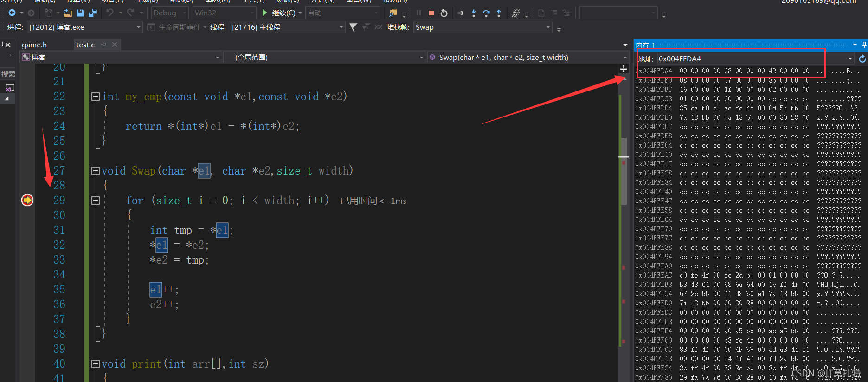This screenshot has width=868, height=382.
Task: Open the Debug configuration dropdown
Action: pos(170,13)
